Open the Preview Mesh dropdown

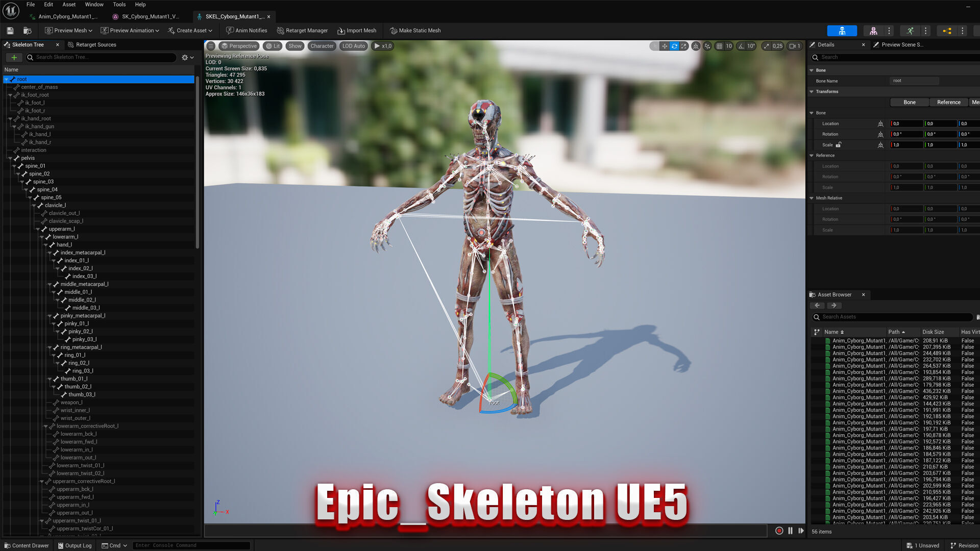click(x=69, y=31)
